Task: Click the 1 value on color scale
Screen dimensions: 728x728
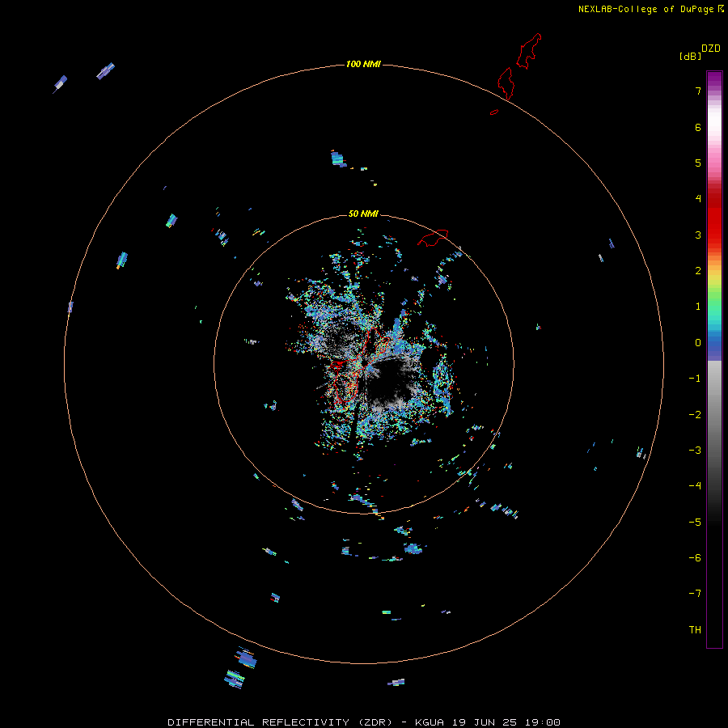Action: click(698, 307)
